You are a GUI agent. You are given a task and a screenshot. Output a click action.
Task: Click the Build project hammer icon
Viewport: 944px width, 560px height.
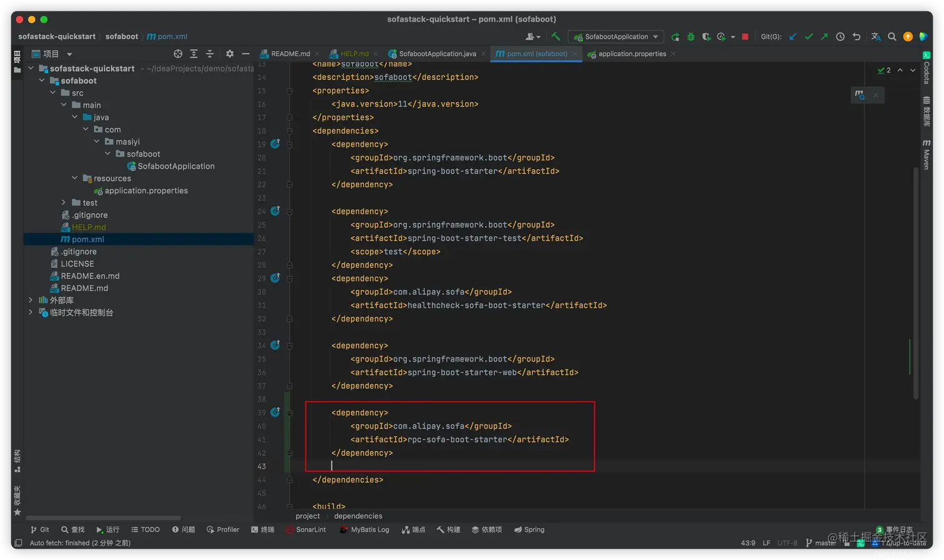tap(556, 37)
